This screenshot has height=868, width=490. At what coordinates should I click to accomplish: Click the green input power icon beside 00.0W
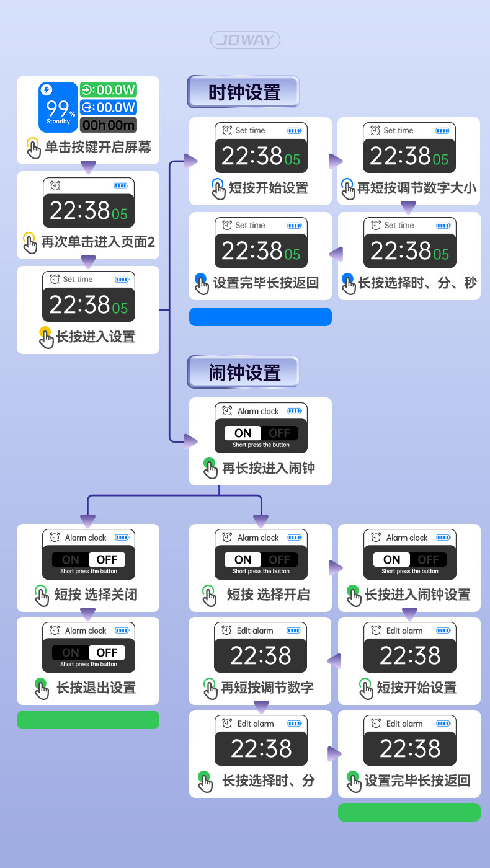[x=87, y=90]
